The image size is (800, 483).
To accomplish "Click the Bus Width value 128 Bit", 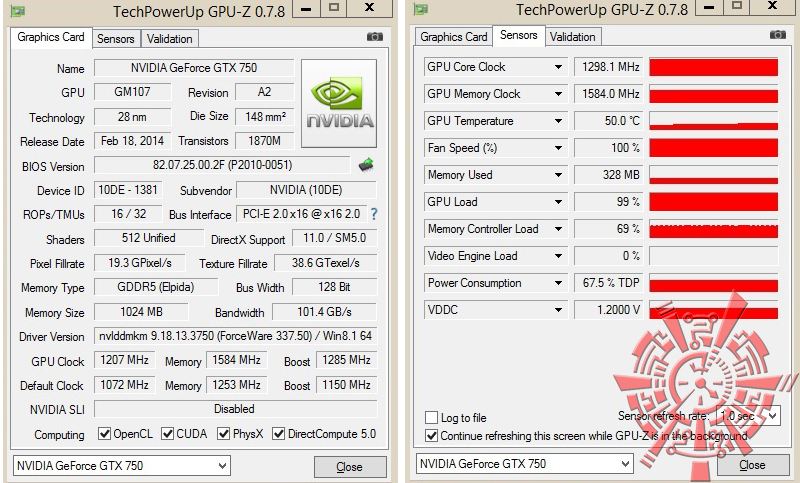I will [x=334, y=287].
